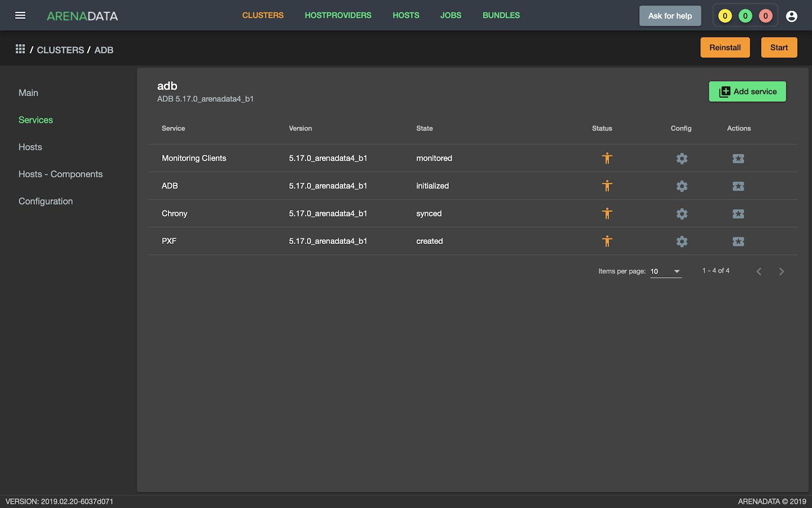This screenshot has width=812, height=508.
Task: Click the status icon for Chrony service
Action: tap(607, 214)
